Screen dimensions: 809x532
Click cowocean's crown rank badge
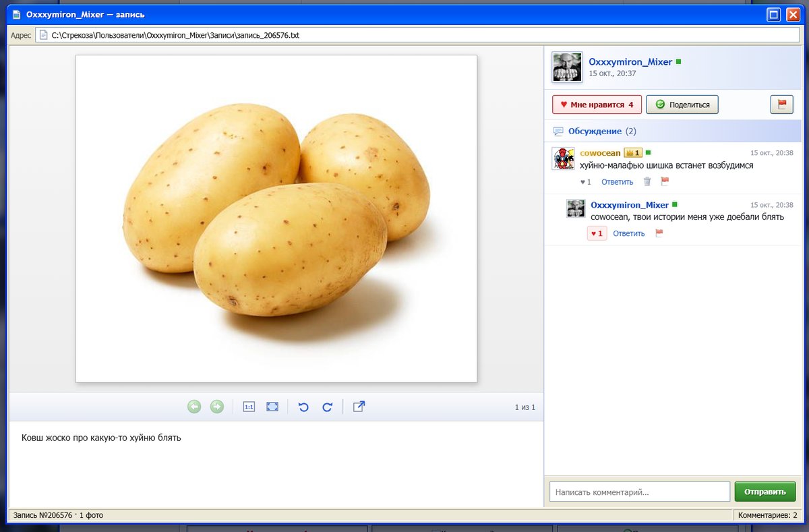pos(633,153)
